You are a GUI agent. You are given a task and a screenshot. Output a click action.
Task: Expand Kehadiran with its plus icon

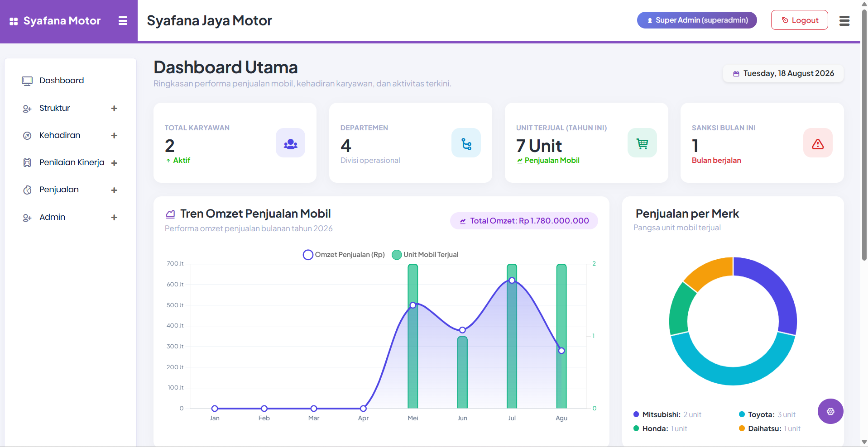pos(114,136)
